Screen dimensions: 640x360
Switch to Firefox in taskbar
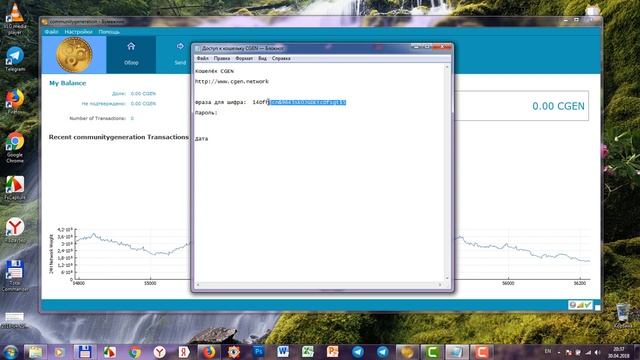click(x=209, y=352)
